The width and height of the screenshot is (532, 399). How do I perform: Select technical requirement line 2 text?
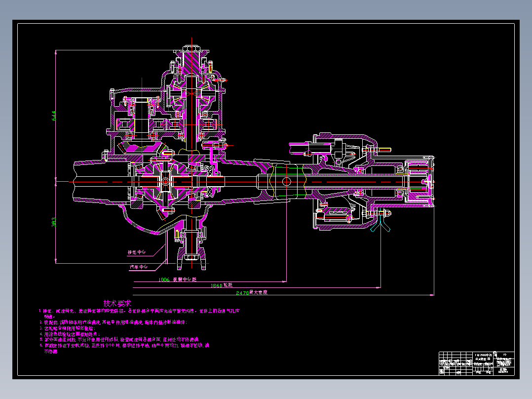(x=114, y=322)
